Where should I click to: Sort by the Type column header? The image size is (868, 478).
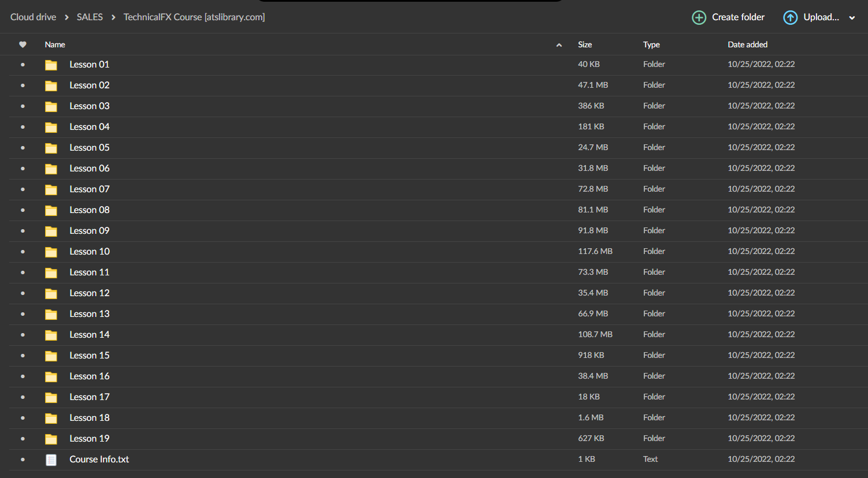coord(651,44)
